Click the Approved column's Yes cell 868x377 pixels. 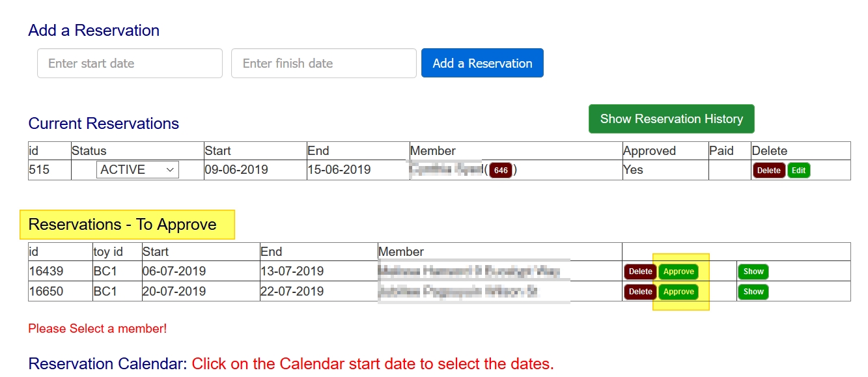click(633, 170)
